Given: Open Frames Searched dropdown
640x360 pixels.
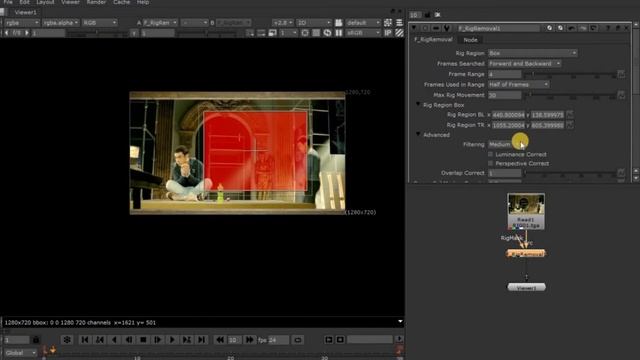Looking at the screenshot, I should pos(524,64).
